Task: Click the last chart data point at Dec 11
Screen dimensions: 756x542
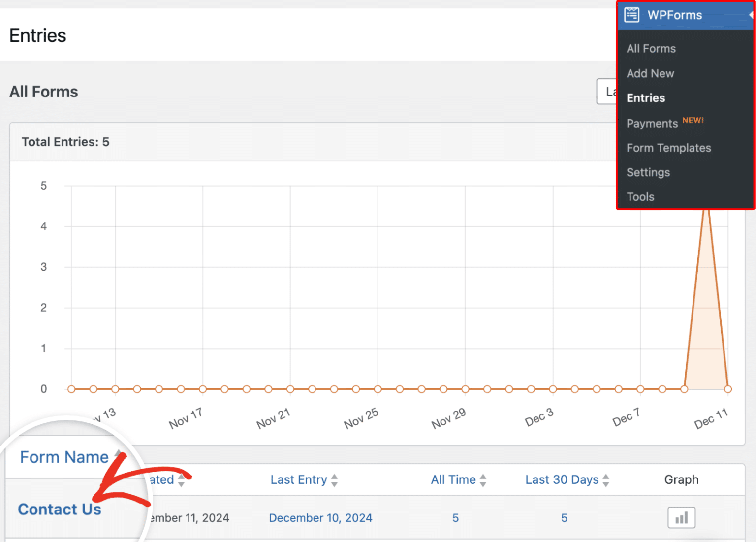Action: (727, 389)
